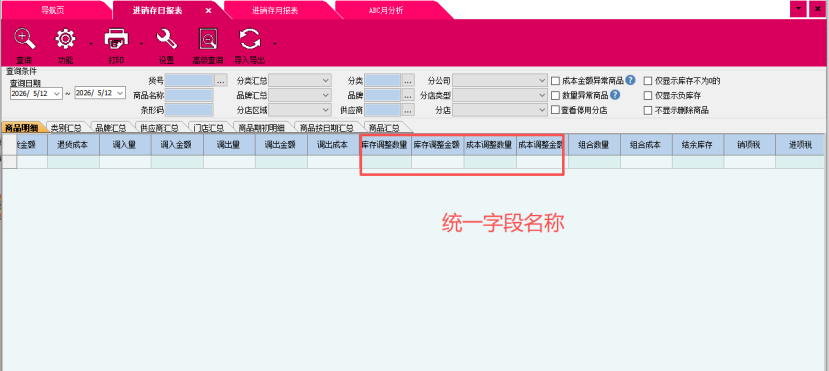Viewport: 829px width, 371px height.
Task: Enable 仅显示负库存 checkbox
Action: tap(648, 96)
